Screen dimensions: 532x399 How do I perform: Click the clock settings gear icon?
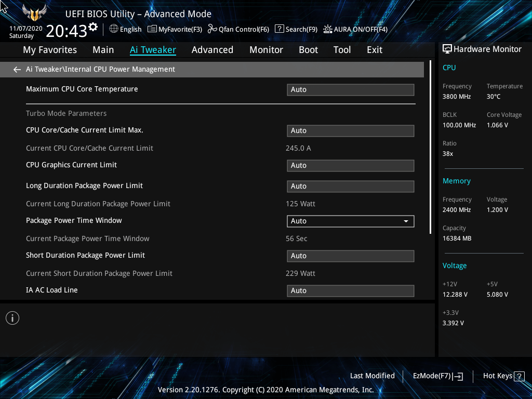tap(93, 27)
